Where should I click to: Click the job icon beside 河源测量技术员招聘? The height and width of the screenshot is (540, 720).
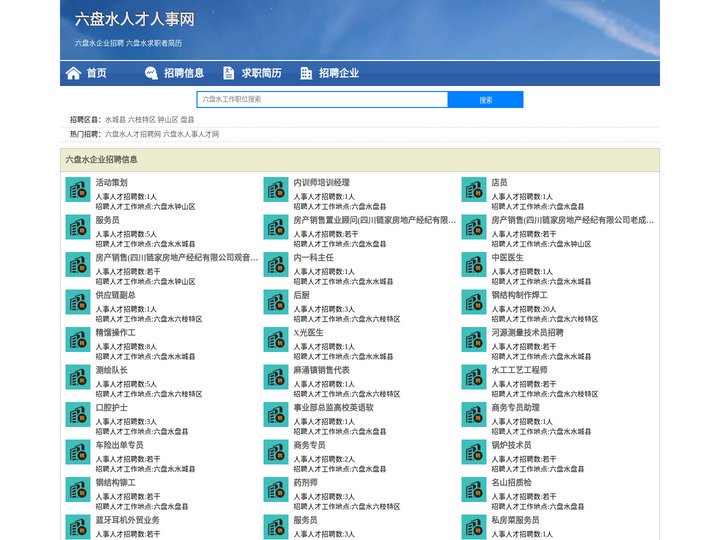tap(473, 340)
